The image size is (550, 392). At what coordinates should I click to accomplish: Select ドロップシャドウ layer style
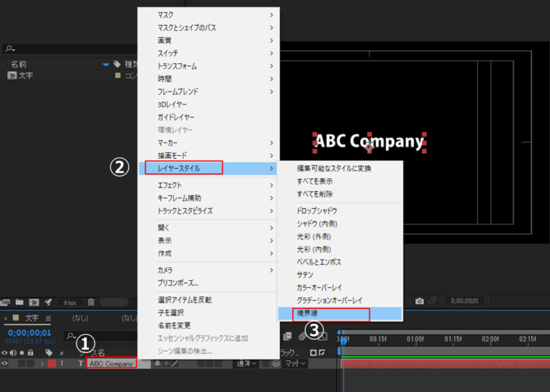point(317,211)
